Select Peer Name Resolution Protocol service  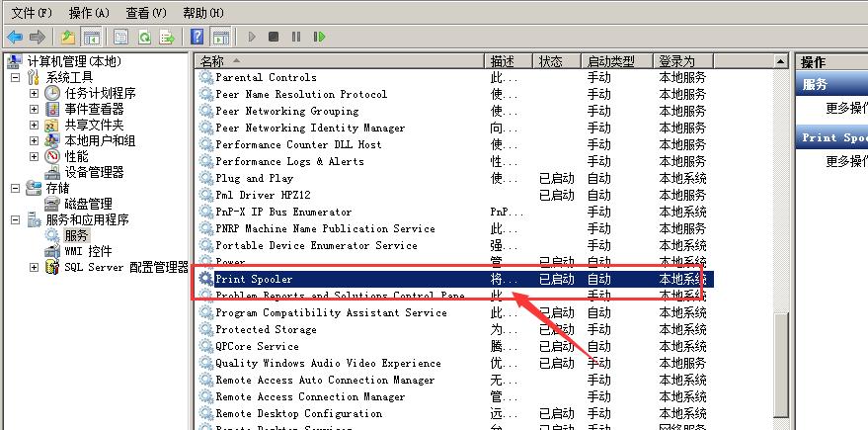[x=301, y=94]
